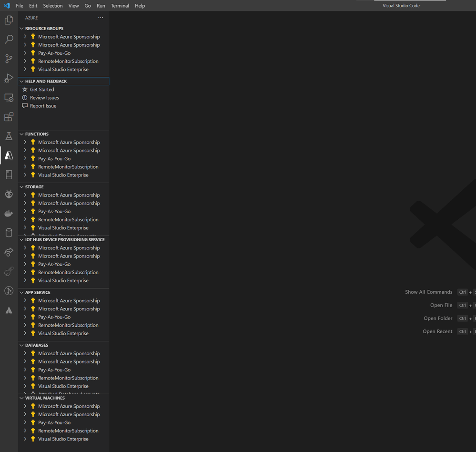This screenshot has height=452, width=476.
Task: Collapse the Functions section
Action: point(21,134)
